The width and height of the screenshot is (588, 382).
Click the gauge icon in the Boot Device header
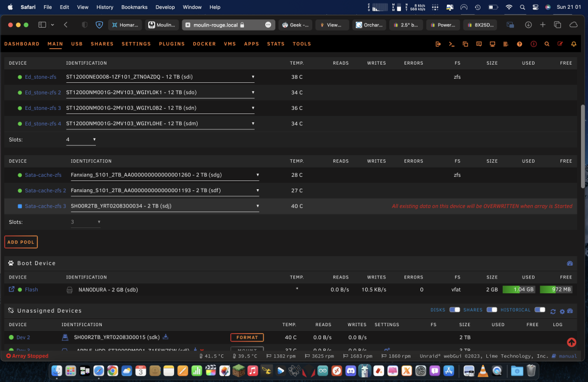point(570,263)
